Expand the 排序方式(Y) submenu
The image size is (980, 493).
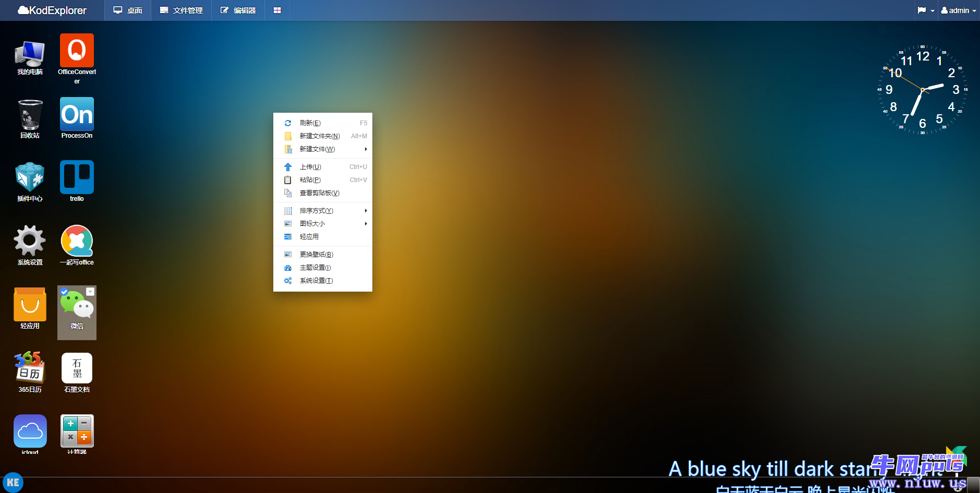[323, 211]
